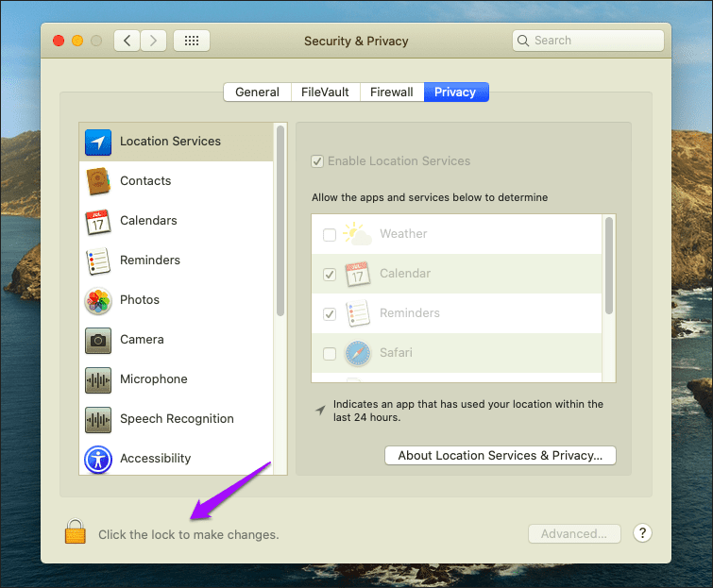
Task: Select Calendars text in the sidebar
Action: 148,221
